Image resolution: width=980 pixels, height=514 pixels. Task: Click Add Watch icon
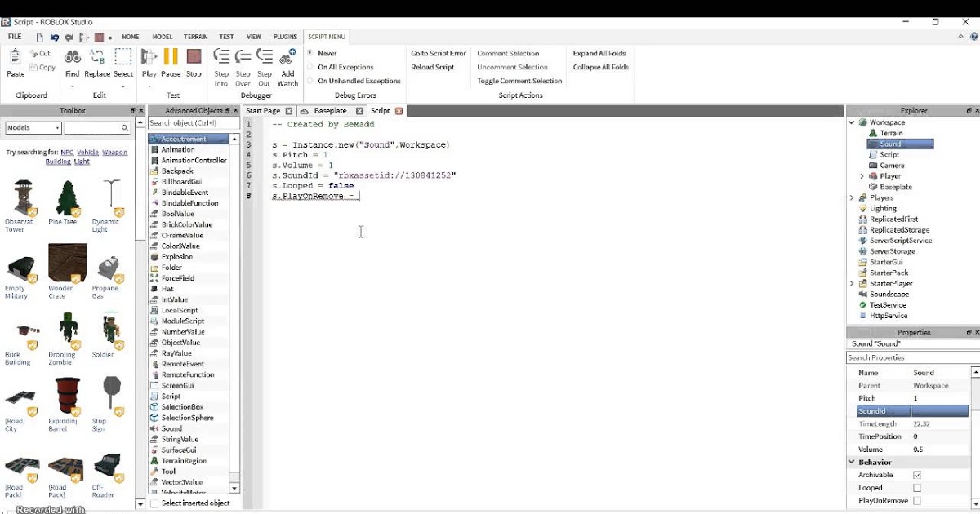click(x=287, y=57)
